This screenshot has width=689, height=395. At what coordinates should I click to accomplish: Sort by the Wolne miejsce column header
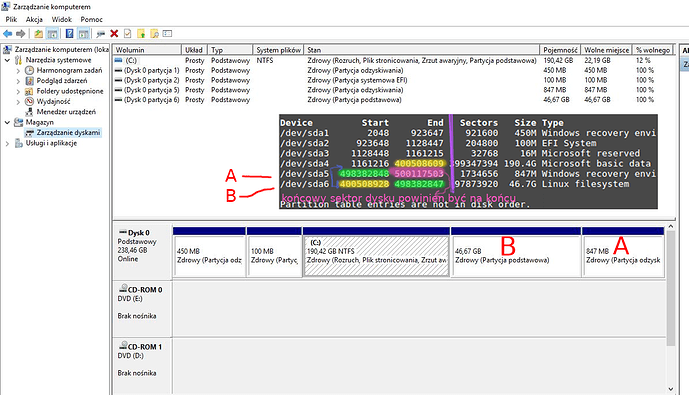[606, 50]
